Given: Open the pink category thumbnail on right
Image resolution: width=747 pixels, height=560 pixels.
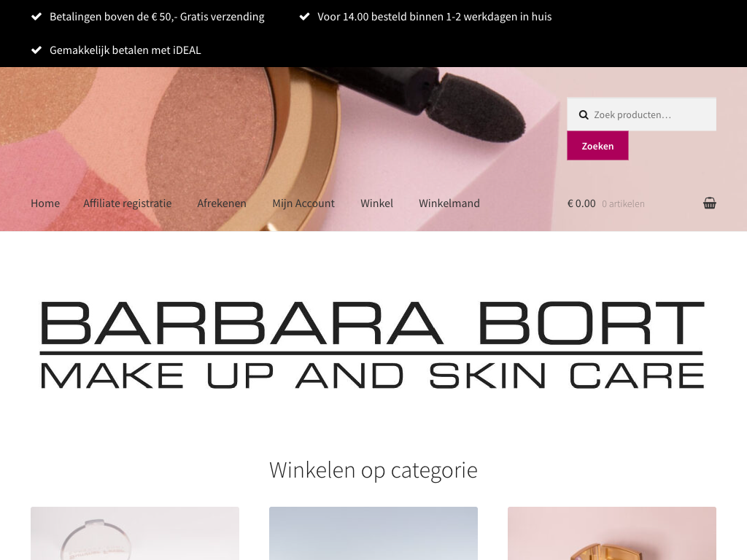Looking at the screenshot, I should click(x=612, y=533).
